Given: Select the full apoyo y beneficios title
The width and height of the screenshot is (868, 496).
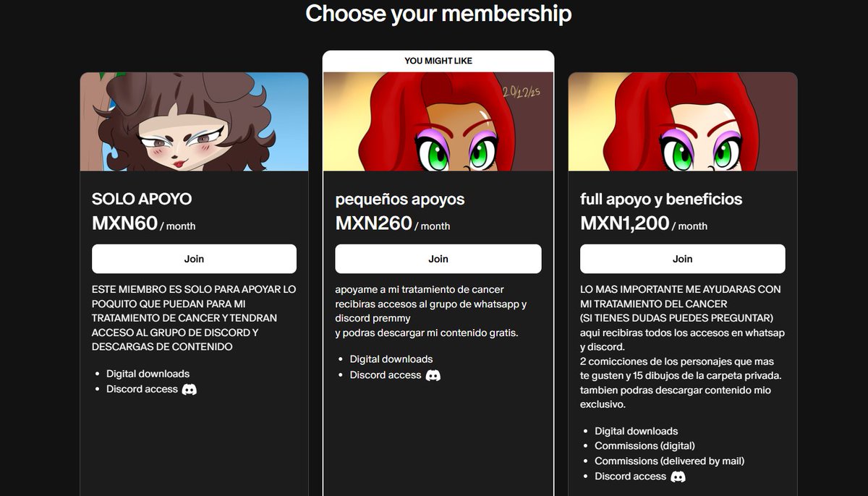Looking at the screenshot, I should (661, 199).
